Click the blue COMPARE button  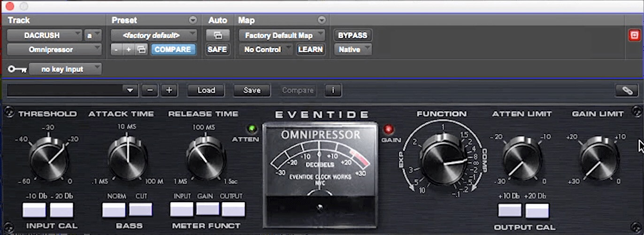point(173,49)
